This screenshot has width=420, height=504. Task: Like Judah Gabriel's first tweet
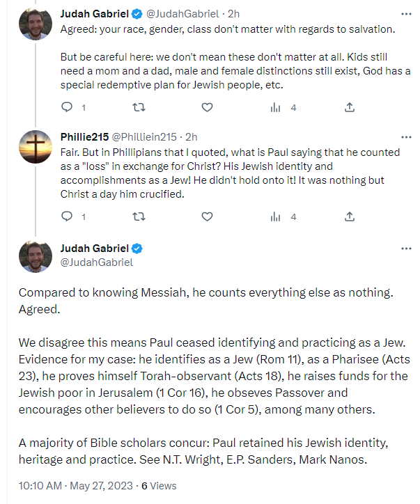[x=207, y=107]
